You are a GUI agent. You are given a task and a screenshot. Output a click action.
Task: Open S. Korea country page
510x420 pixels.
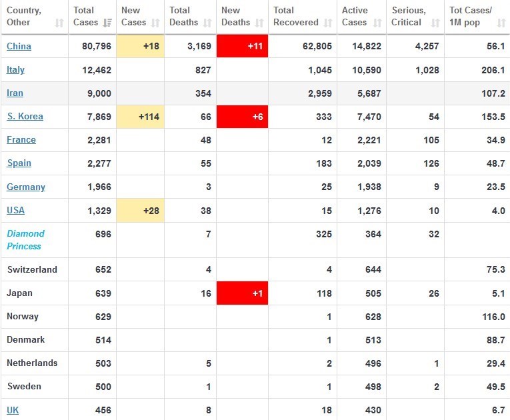(25, 117)
